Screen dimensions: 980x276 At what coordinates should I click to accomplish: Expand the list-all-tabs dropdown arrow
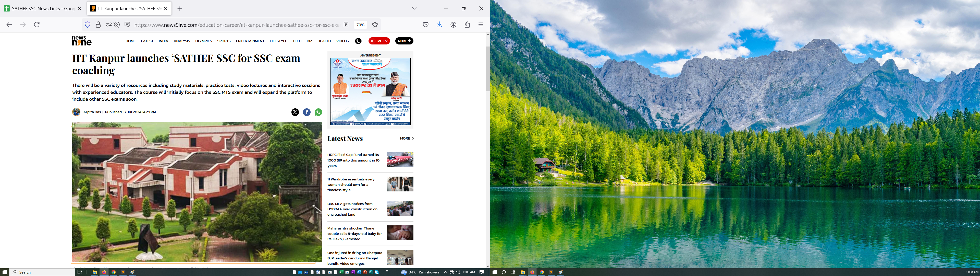coord(414,8)
